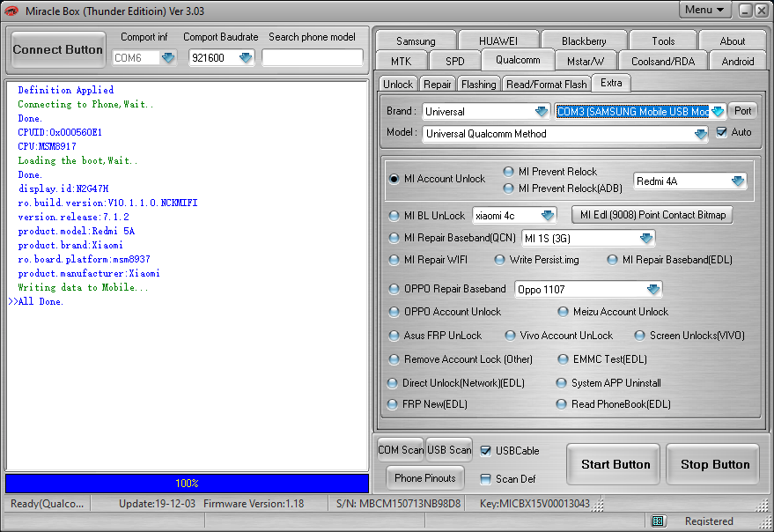
Task: Expand the Comport Baudrate 921600 dropdown
Action: tap(246, 58)
